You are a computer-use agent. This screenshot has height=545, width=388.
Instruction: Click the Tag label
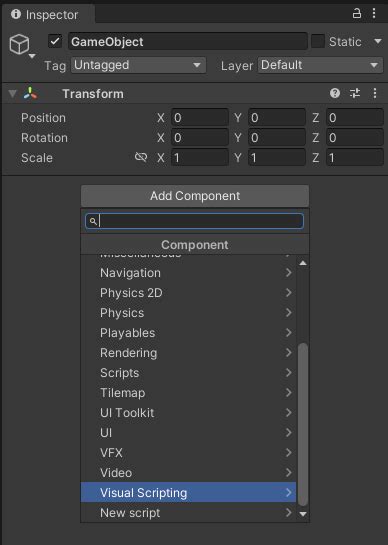click(x=55, y=66)
